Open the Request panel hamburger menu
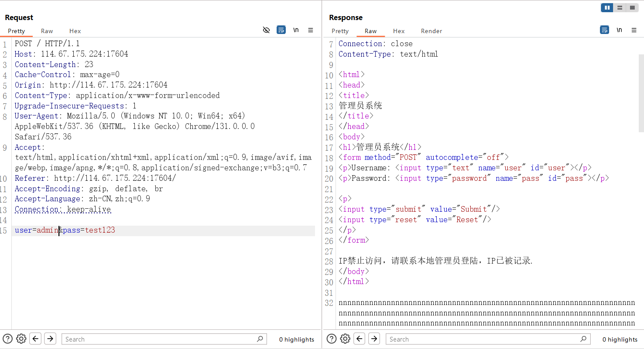Viewport: 644px width, 349px height. click(311, 30)
